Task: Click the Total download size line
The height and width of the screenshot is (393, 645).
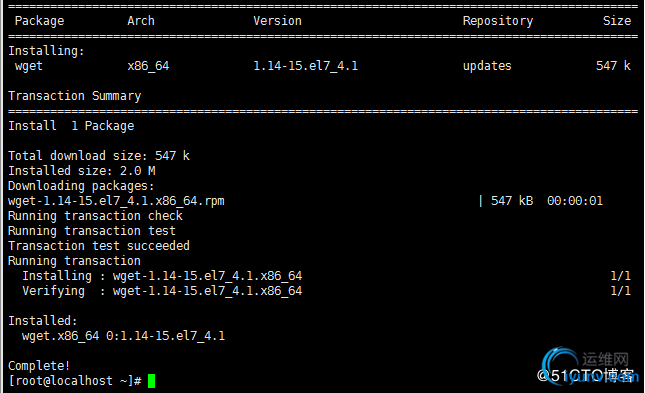Action: click(99, 156)
